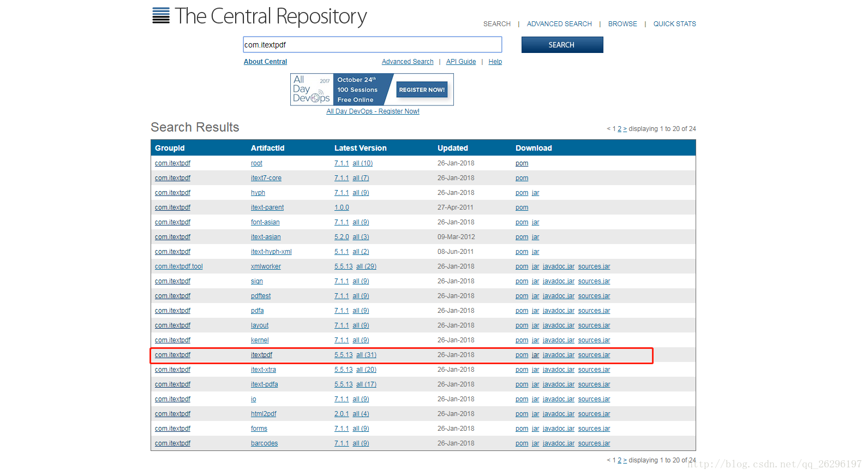Click next page arrow in top pagination
This screenshot has width=868, height=475.
click(625, 129)
